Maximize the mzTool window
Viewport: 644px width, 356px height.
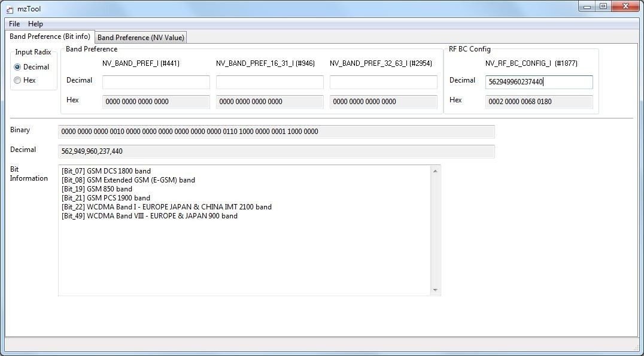603,7
